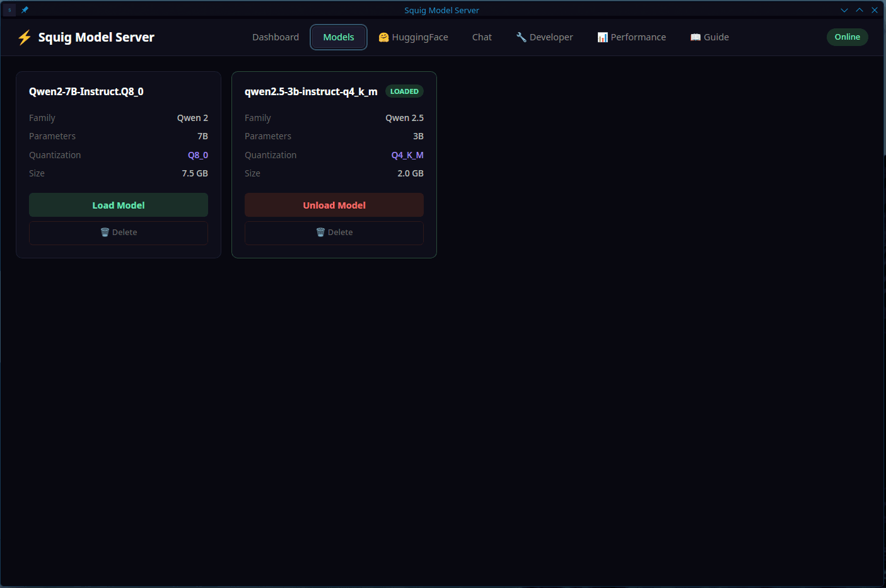
Task: Click the chart icon for Performance
Action: pyautogui.click(x=602, y=37)
